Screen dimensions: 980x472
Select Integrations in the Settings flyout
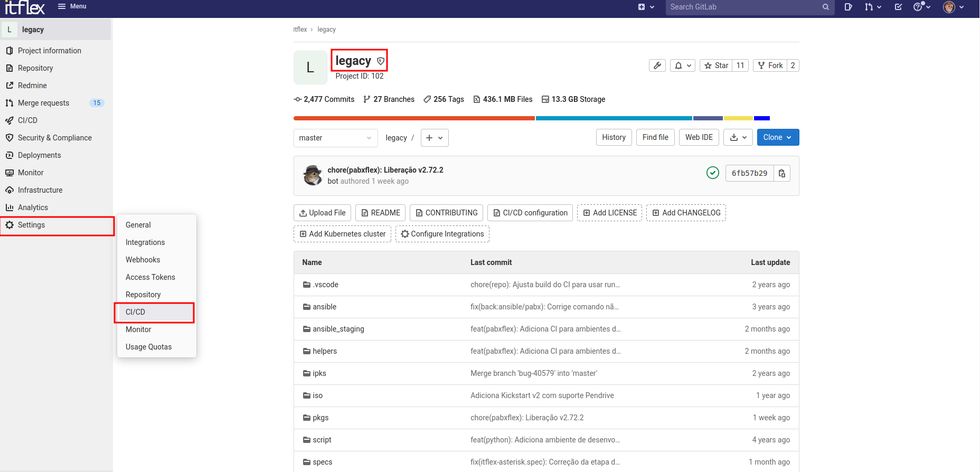[x=157, y=242]
